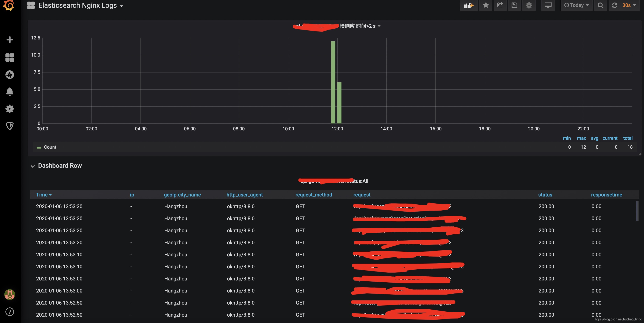Click the shorter green bar at 12:00

[x=339, y=103]
